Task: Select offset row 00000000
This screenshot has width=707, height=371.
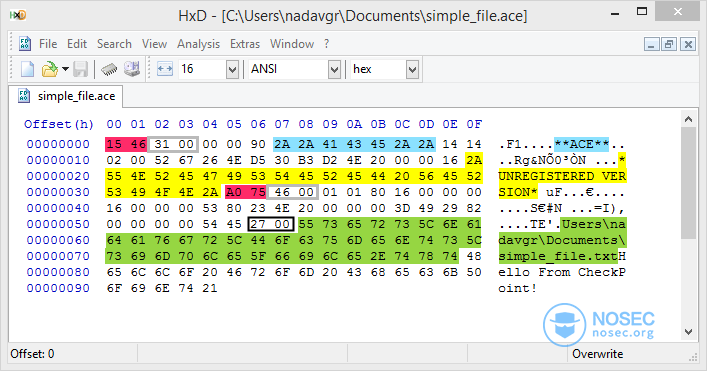Action: tap(58, 144)
